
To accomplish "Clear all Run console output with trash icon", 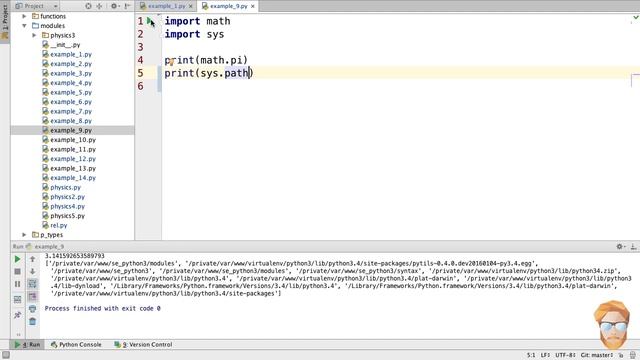I will coord(33,322).
